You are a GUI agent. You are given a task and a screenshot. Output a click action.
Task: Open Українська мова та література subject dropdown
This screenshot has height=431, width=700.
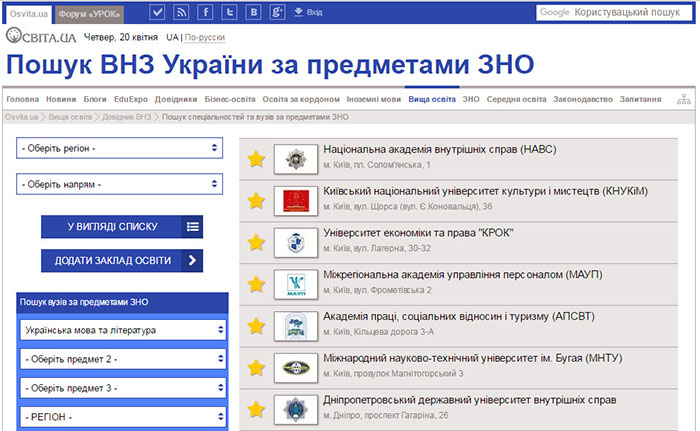click(x=123, y=330)
